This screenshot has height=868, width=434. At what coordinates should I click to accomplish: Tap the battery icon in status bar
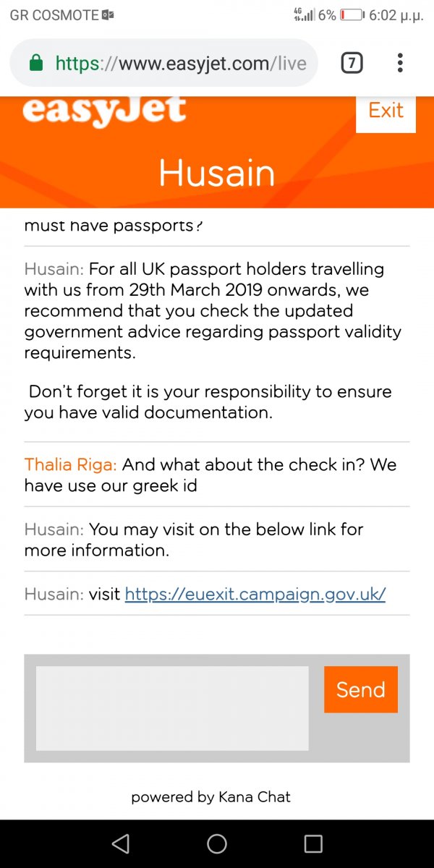tap(352, 14)
